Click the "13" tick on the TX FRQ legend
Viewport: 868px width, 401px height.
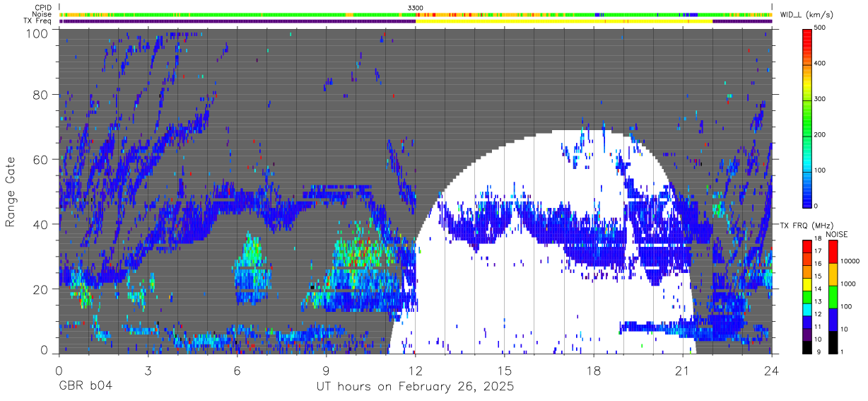tap(818, 301)
